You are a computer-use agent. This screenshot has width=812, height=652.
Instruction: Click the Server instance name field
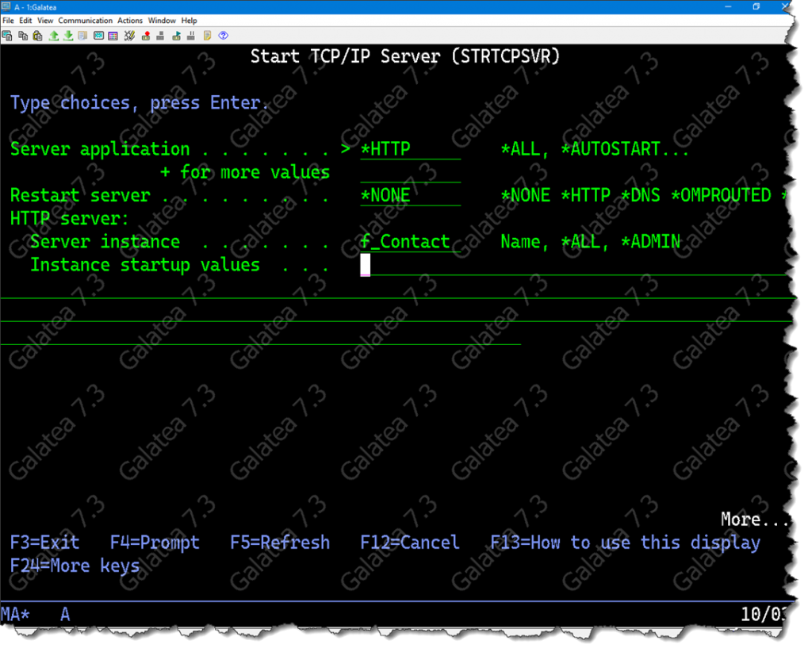(x=409, y=242)
